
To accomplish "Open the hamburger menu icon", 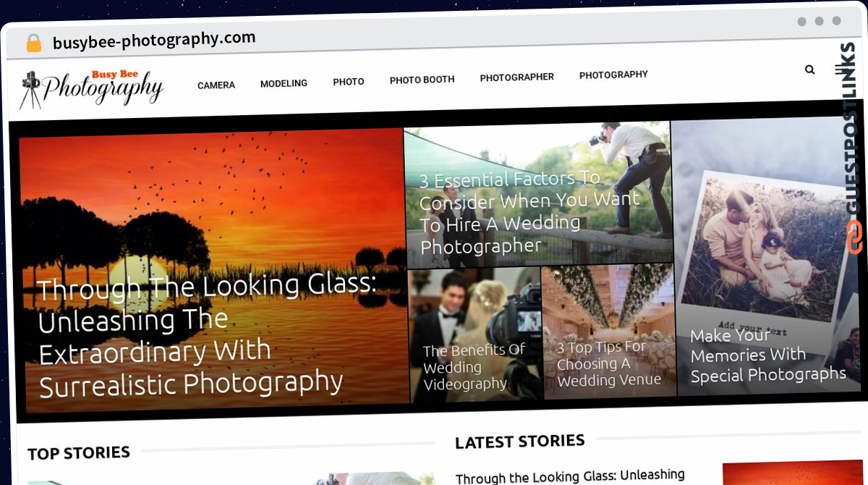I will 841,69.
